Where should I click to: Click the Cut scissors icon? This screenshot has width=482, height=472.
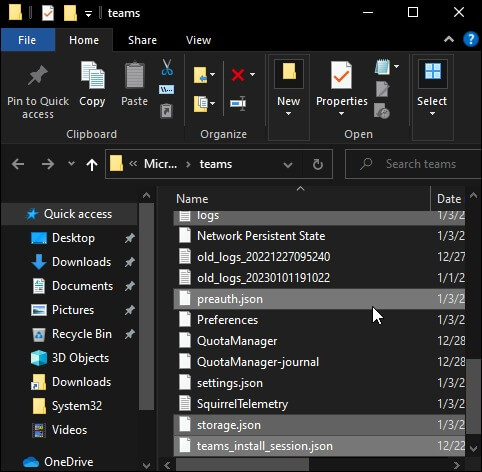tap(167, 67)
